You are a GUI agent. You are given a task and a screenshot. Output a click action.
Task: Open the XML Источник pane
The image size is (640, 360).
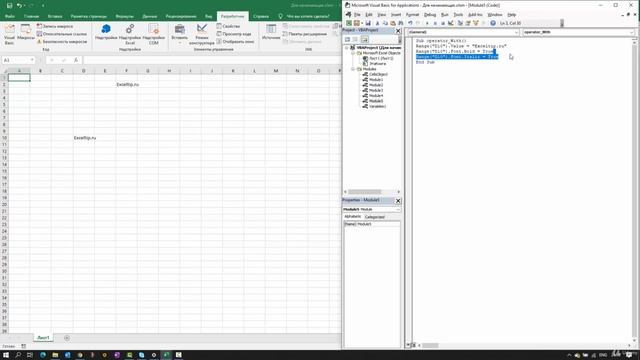pos(271,32)
